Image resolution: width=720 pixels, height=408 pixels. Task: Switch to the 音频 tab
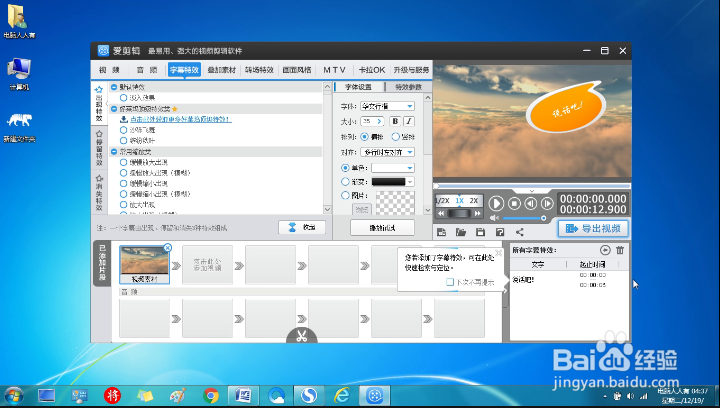(x=147, y=70)
